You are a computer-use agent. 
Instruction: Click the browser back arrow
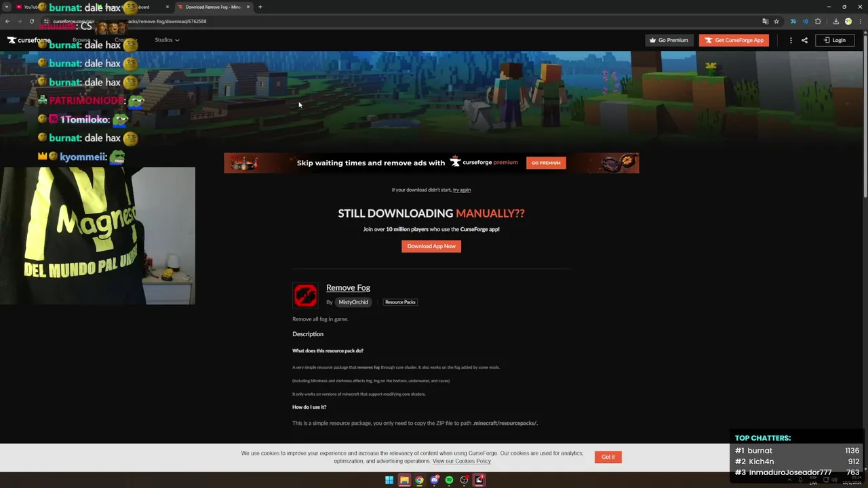point(7,21)
